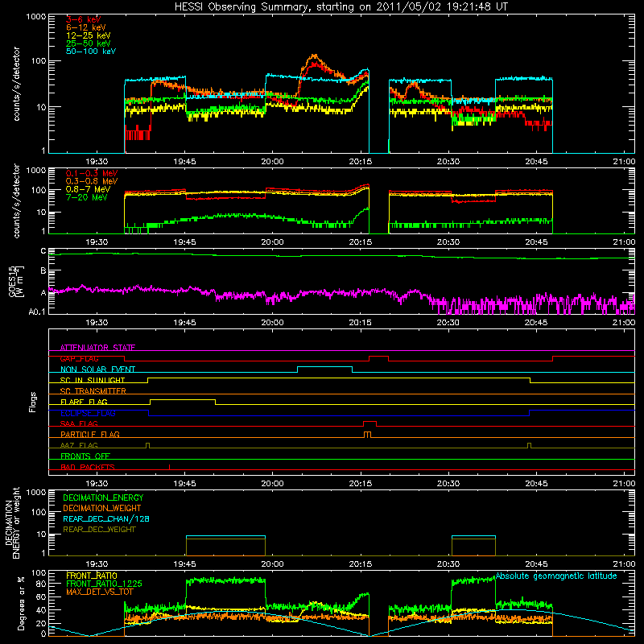Click the 6-12 keV orange flare peak

pos(314,56)
